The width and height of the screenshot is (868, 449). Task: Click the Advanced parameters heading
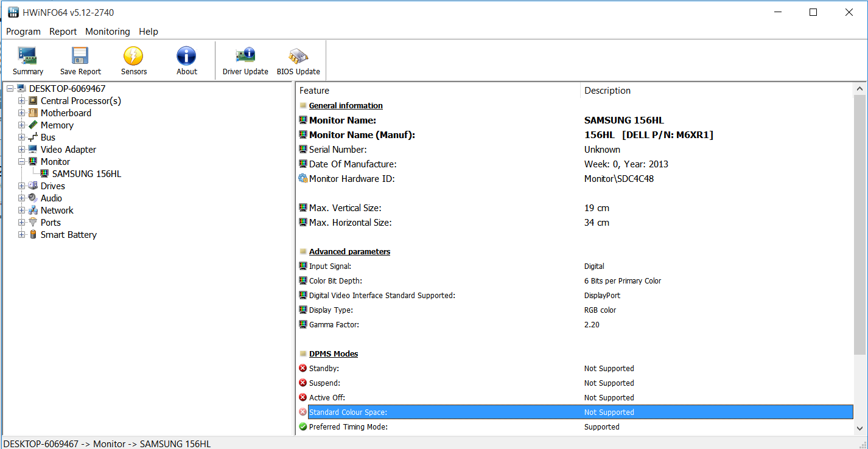click(349, 252)
